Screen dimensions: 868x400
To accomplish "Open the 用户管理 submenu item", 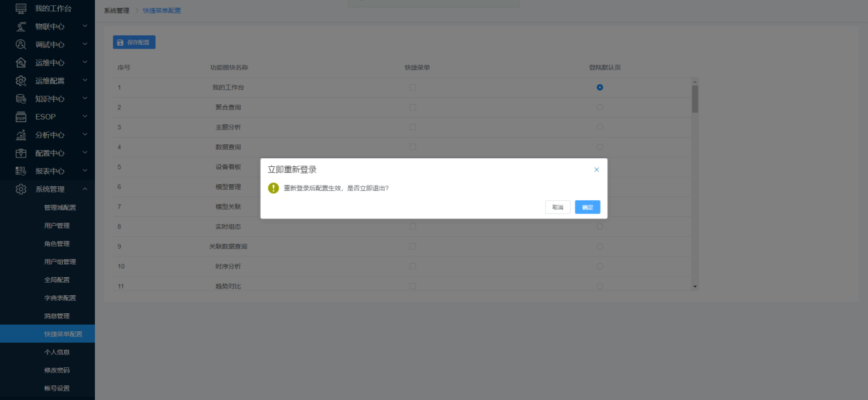I will click(57, 226).
